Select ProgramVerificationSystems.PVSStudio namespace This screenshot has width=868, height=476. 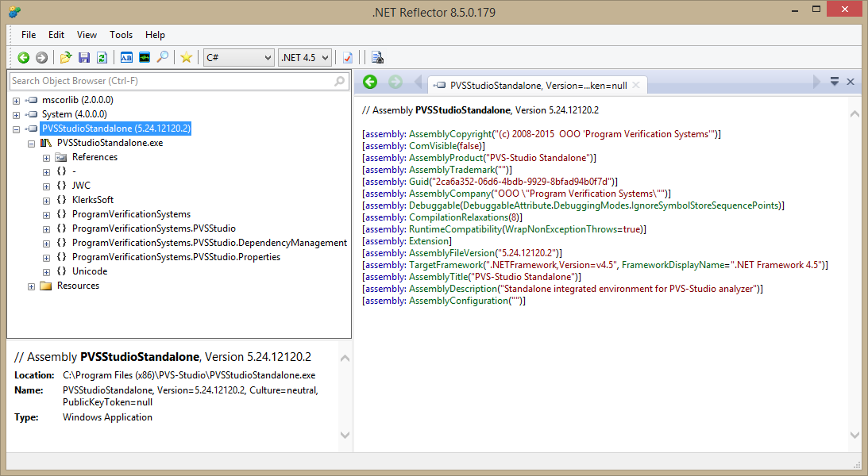[154, 228]
